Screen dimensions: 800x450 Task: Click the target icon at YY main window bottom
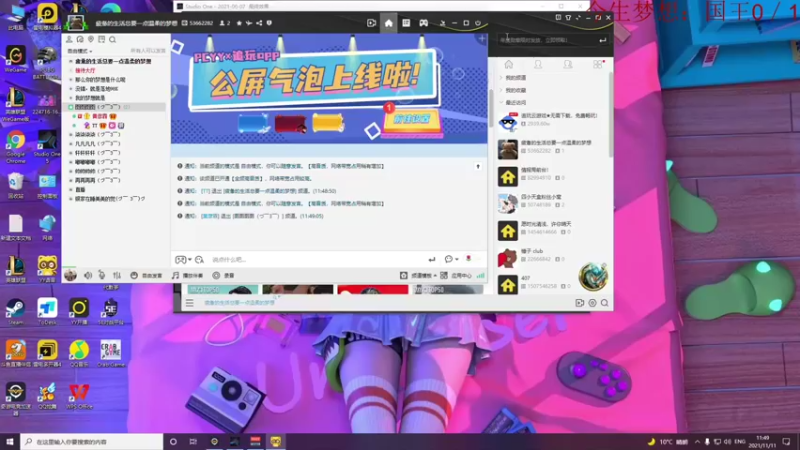[592, 303]
